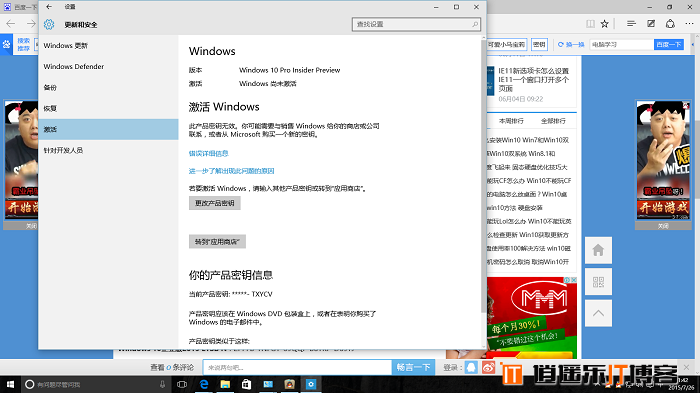Image resolution: width=700 pixels, height=393 pixels.
Task: Click the 转到"应用商店" button
Action: click(217, 242)
